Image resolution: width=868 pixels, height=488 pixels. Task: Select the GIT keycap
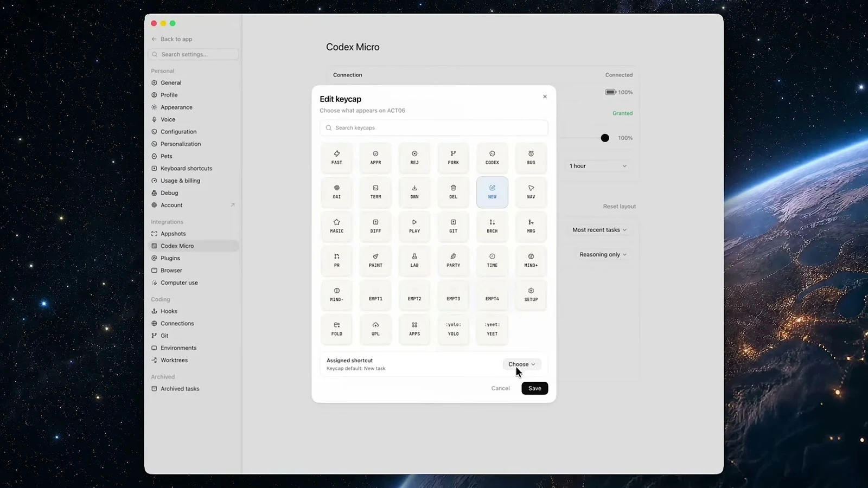[x=454, y=226]
